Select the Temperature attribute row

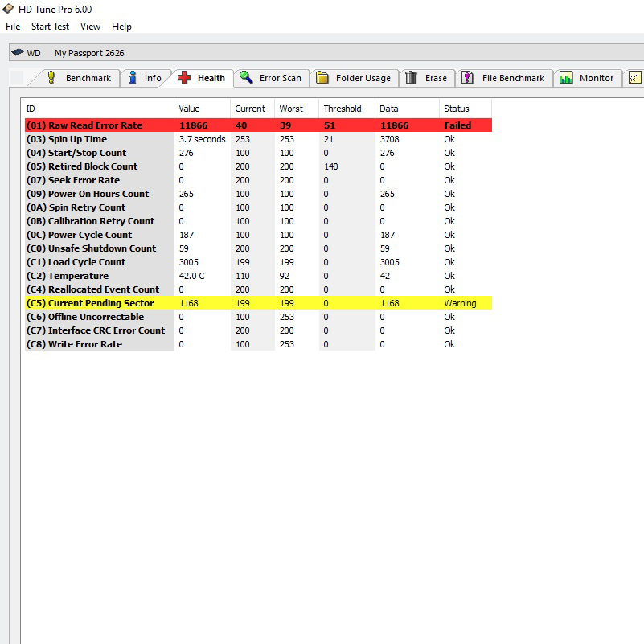(258, 276)
